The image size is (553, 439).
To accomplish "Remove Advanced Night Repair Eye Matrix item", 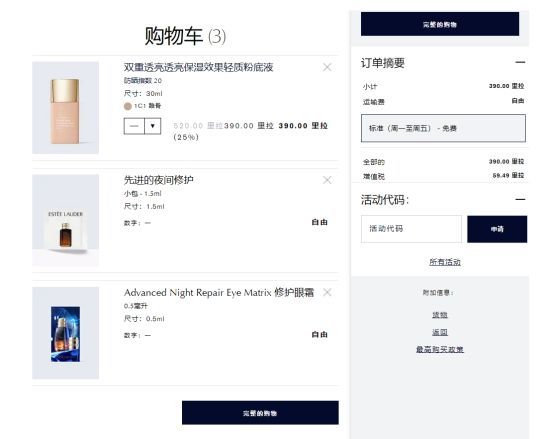I will tap(327, 292).
